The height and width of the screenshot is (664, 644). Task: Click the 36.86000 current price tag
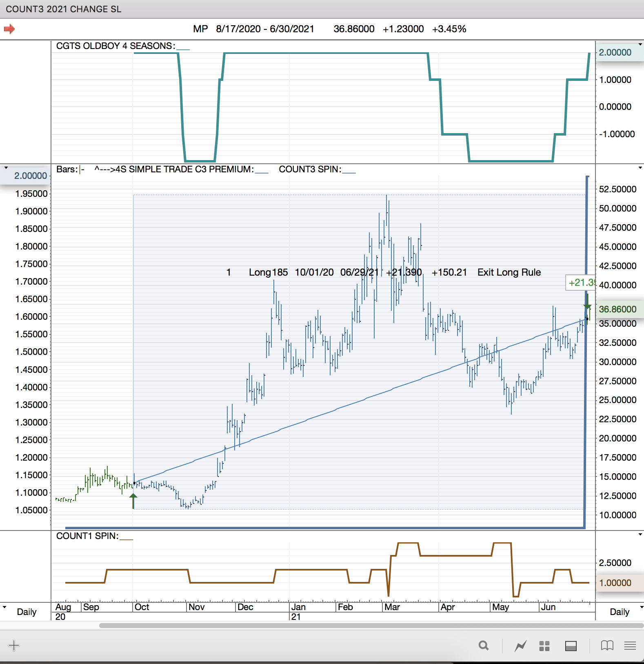[x=617, y=309]
